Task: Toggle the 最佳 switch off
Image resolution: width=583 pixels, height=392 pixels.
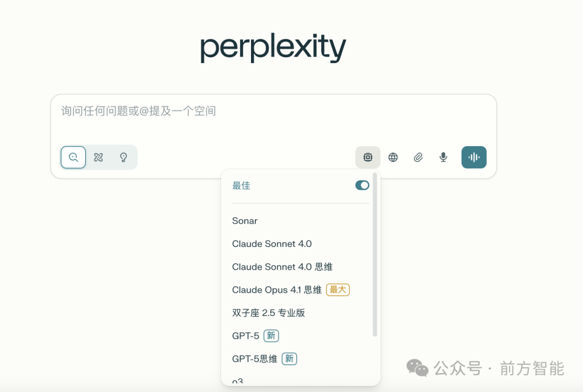Action: (x=362, y=185)
